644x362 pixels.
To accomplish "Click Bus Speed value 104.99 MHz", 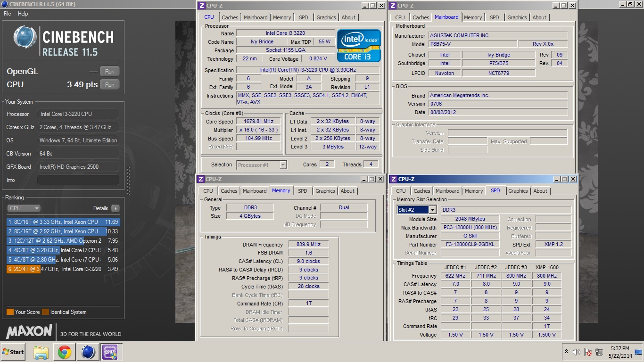I will [x=258, y=139].
